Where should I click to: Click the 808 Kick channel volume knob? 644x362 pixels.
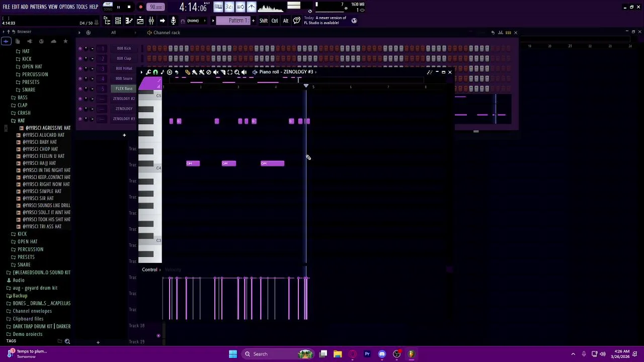92,48
